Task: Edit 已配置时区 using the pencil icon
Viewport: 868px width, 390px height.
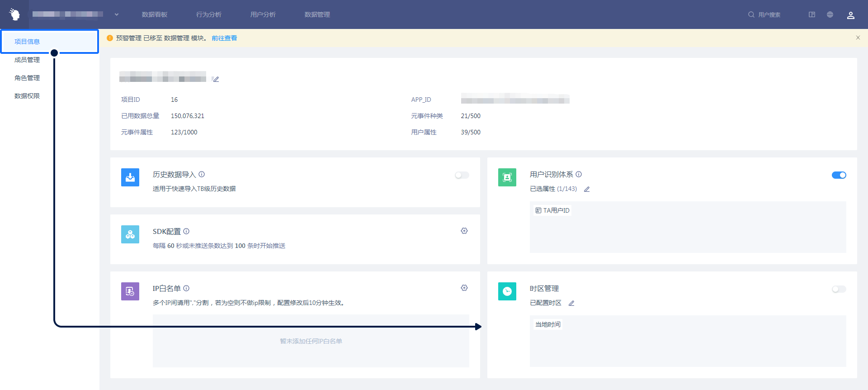Action: pos(571,303)
